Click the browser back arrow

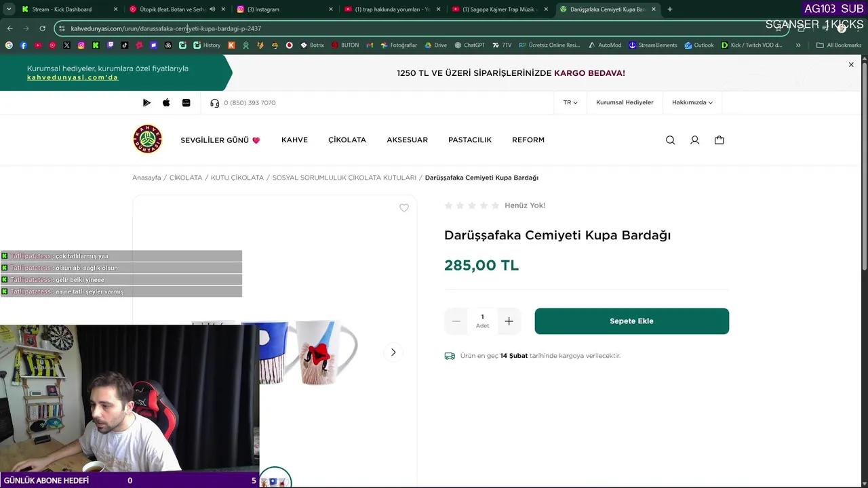(9, 28)
